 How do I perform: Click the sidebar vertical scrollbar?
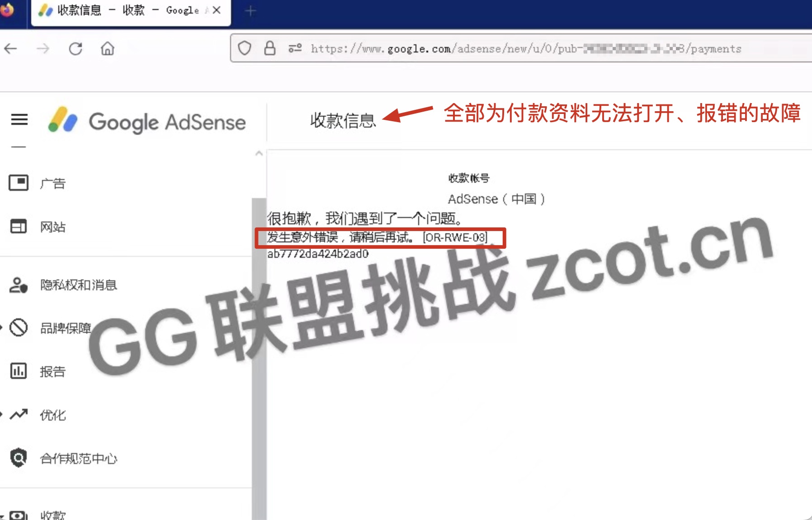coord(259,359)
